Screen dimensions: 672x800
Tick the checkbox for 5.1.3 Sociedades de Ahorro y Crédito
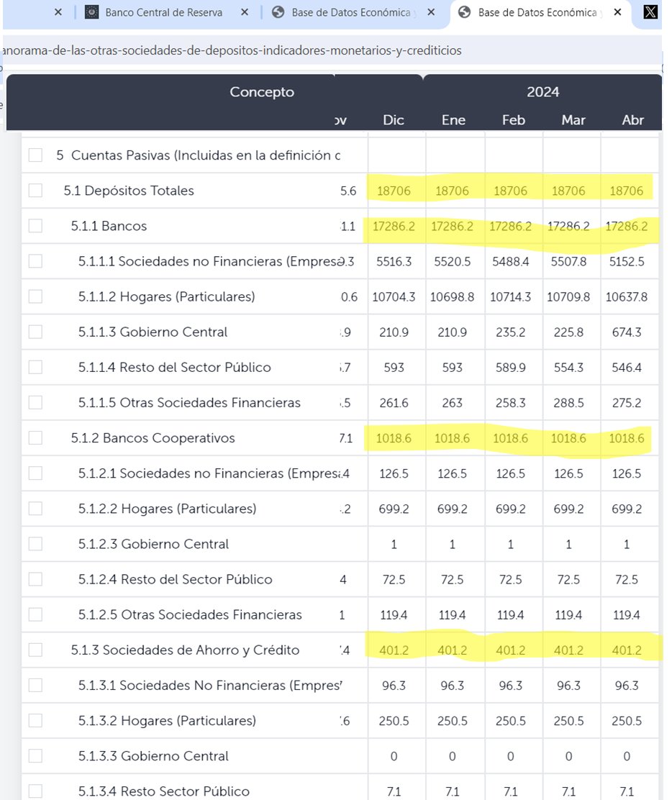coord(34,650)
